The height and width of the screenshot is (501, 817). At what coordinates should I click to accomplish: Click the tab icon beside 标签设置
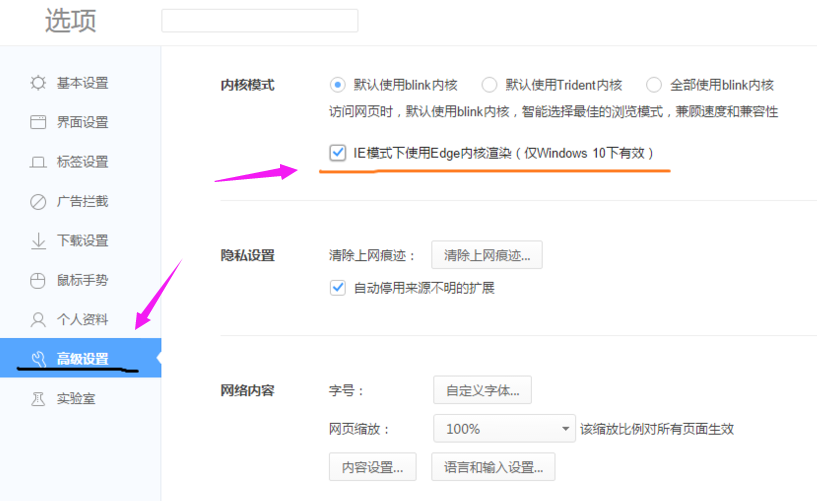38,162
